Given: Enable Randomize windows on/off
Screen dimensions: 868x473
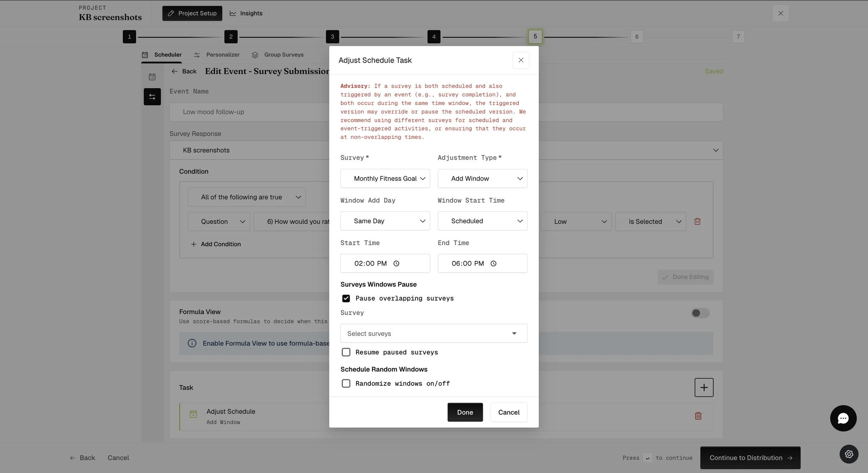Looking at the screenshot, I should (346, 384).
